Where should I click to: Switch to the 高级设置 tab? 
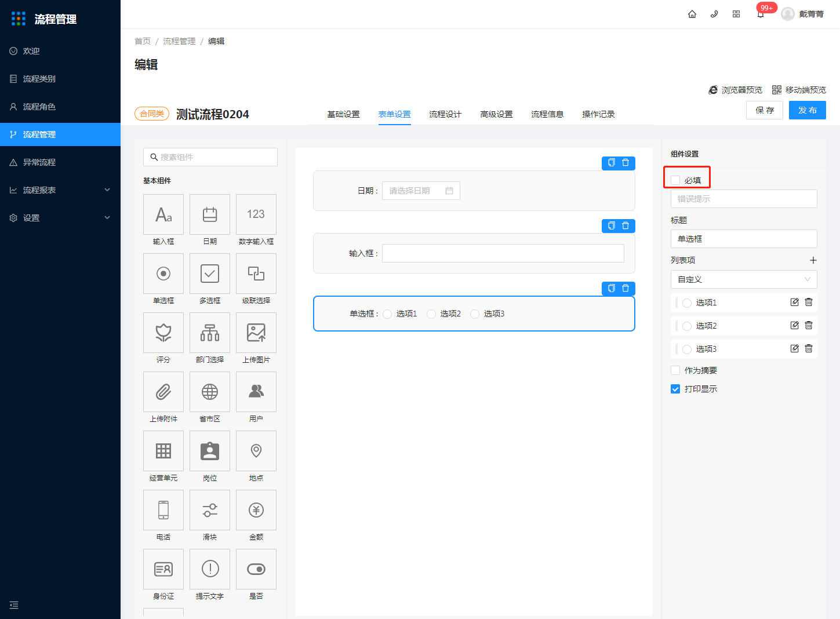click(x=496, y=114)
